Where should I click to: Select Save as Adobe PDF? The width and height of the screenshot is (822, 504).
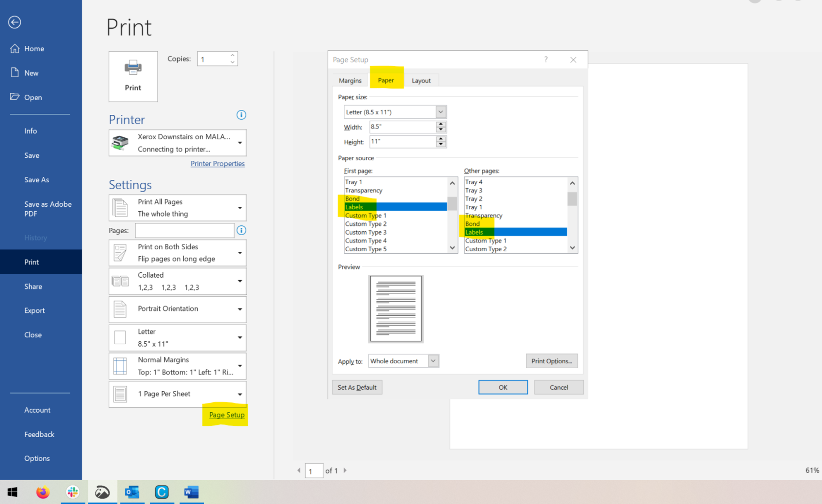point(48,209)
